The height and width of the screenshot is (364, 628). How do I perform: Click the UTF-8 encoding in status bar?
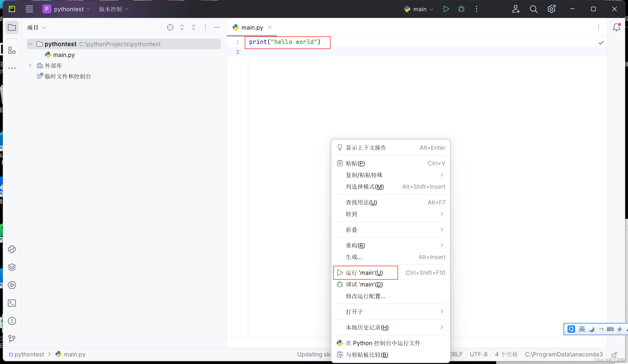[478, 354]
